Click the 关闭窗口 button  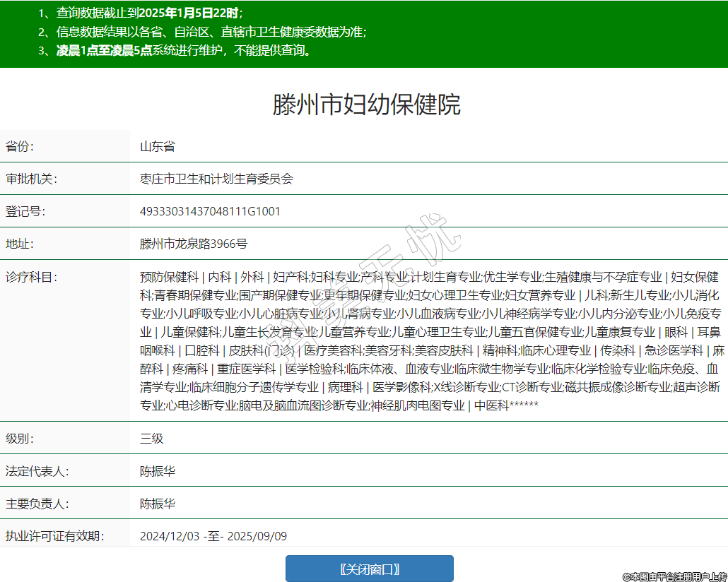pyautogui.click(x=369, y=569)
